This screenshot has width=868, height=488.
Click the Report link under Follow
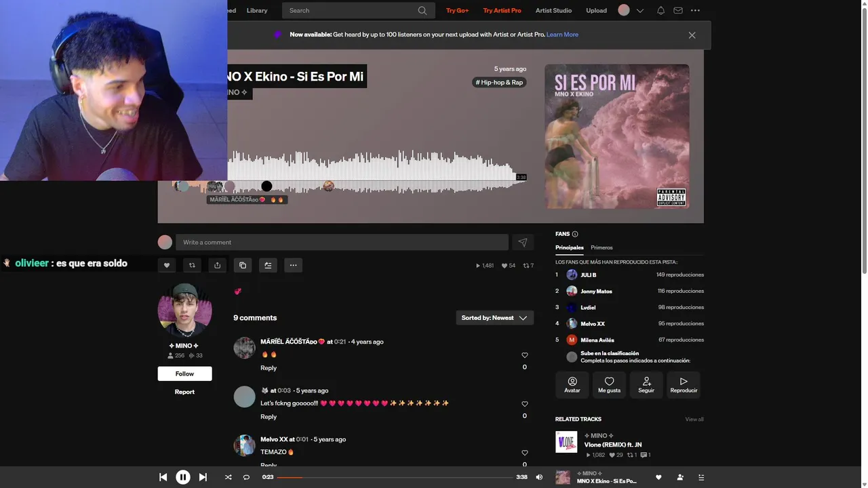pos(184,392)
